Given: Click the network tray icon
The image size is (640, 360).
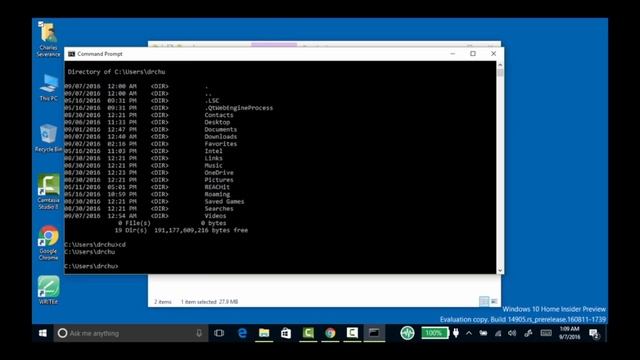Looking at the screenshot, I should click(498, 333).
